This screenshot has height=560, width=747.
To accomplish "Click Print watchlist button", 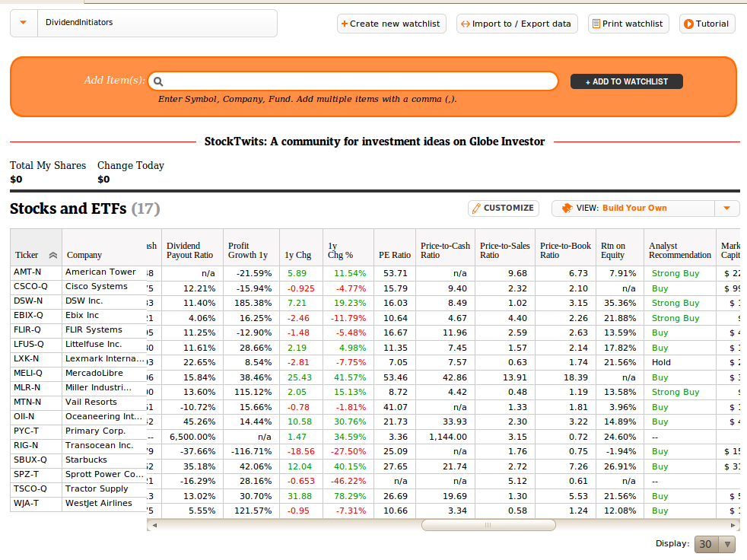I will 628,24.
